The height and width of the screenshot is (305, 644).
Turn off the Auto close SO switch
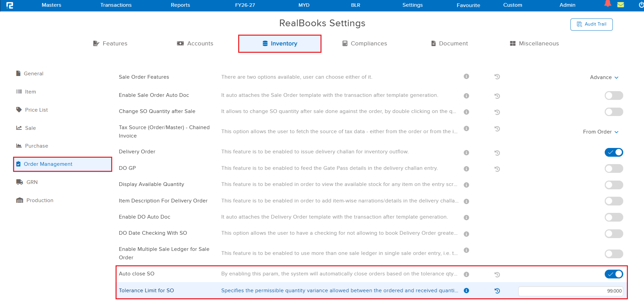[614, 274]
